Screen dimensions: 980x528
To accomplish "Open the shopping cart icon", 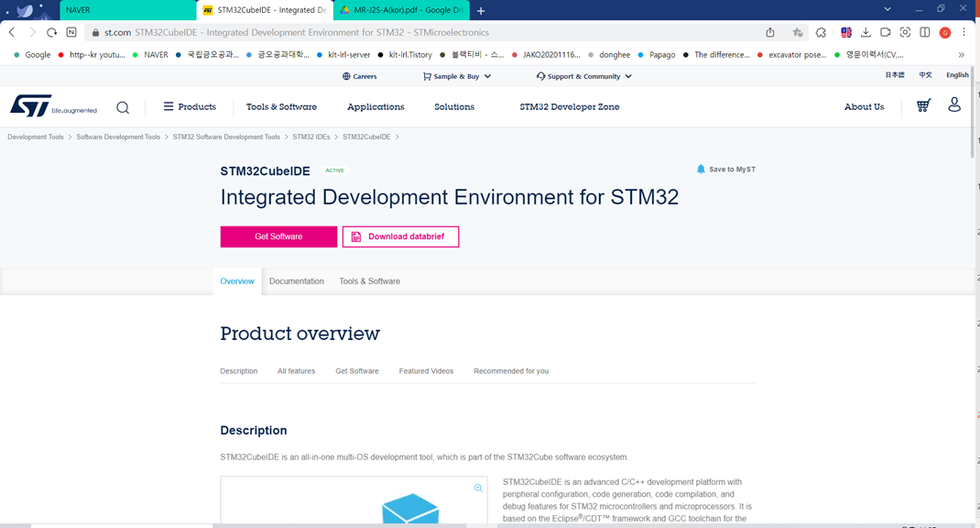I will coord(923,105).
